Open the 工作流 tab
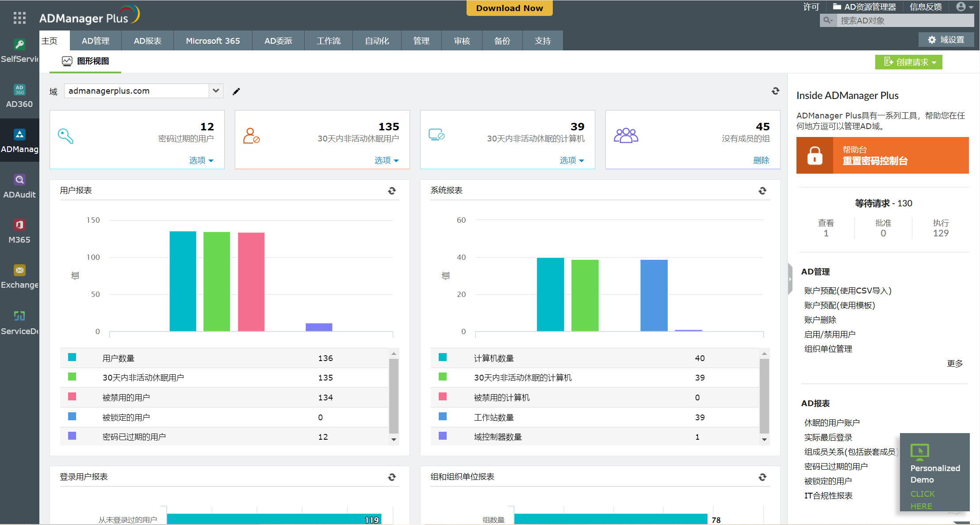 pos(329,41)
